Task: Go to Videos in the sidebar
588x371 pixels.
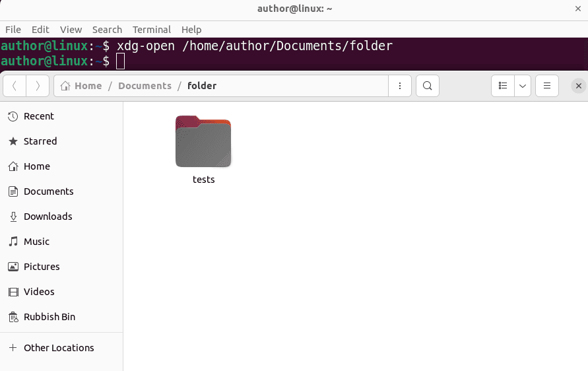Action: coord(61,292)
